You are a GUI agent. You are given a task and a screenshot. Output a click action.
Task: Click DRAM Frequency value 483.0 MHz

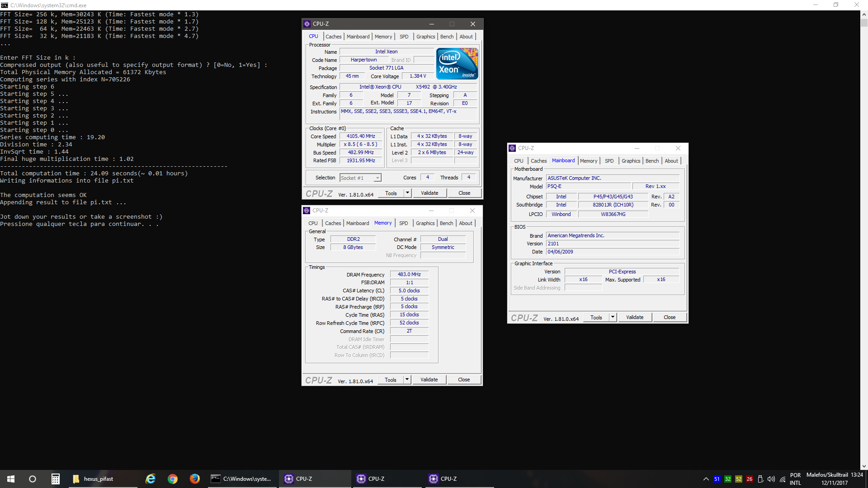409,274
